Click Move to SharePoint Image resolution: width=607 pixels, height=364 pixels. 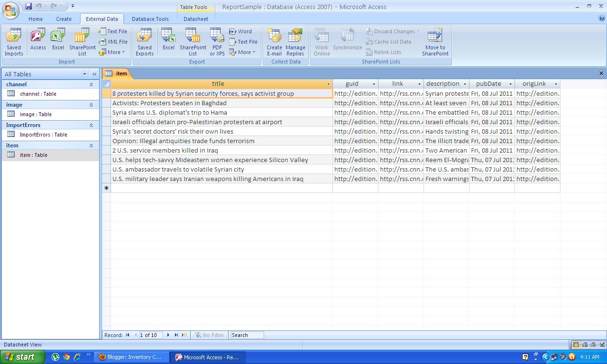pos(435,42)
